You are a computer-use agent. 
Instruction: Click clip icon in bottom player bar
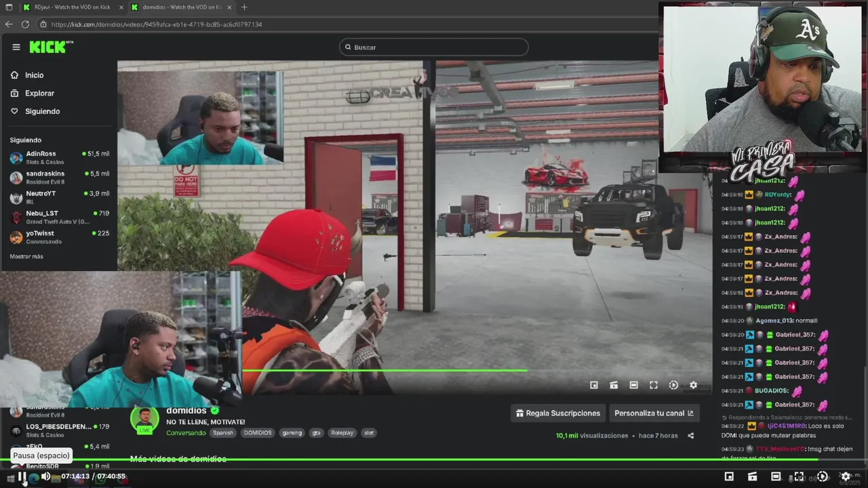[753, 476]
